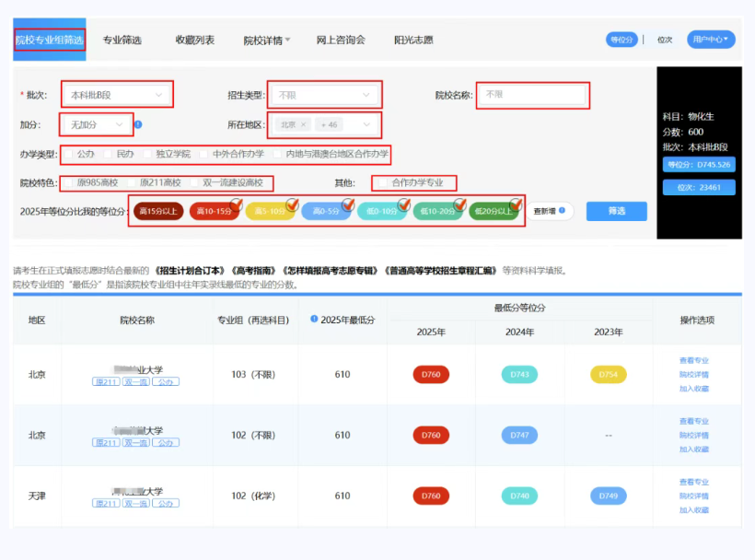Open the 批次 dropdown showing 本科批B段
This screenshot has width=755, height=560.
point(117,95)
